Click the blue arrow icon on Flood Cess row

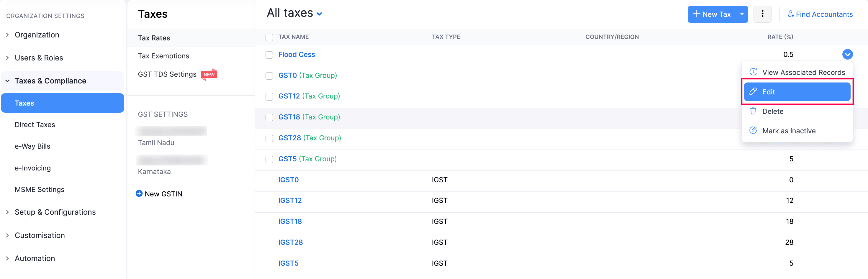click(847, 54)
